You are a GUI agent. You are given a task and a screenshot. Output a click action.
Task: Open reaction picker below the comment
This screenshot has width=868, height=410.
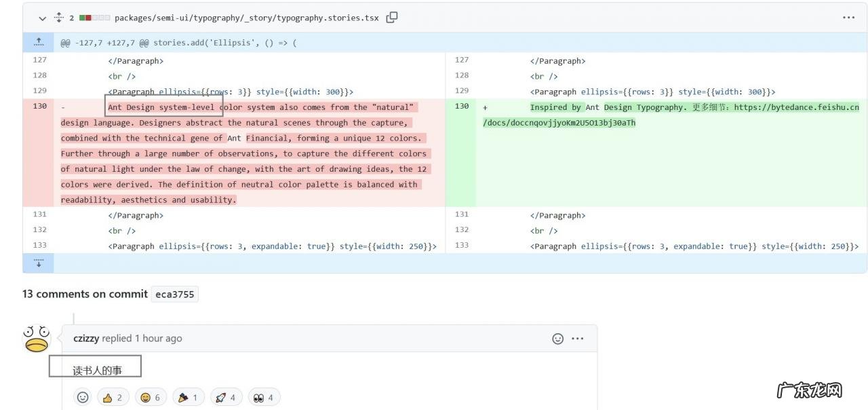coord(83,397)
